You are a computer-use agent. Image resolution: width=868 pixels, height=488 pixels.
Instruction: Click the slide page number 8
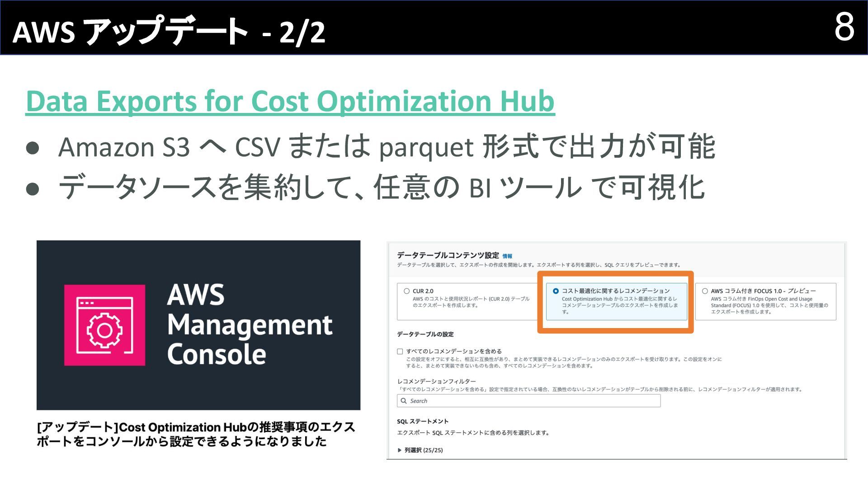pyautogui.click(x=844, y=27)
